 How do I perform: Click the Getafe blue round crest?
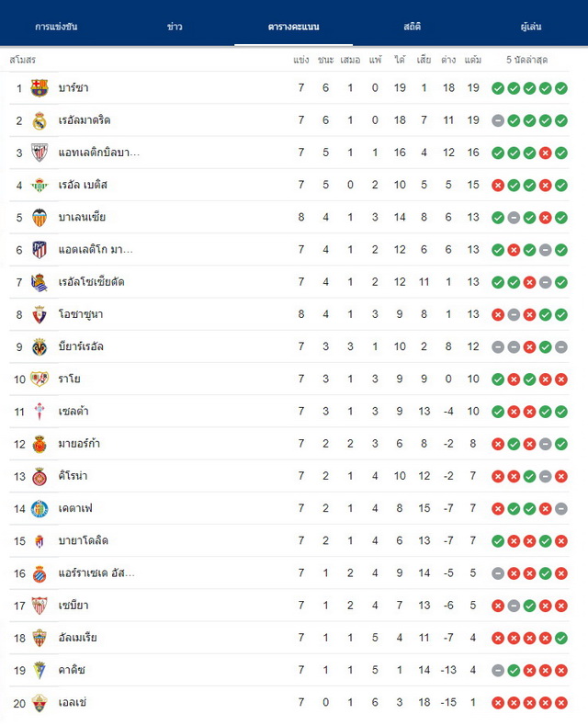(40, 509)
